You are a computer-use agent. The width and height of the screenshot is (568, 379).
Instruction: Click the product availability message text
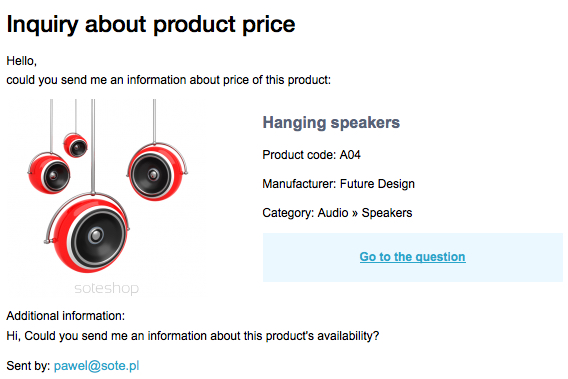tap(193, 336)
